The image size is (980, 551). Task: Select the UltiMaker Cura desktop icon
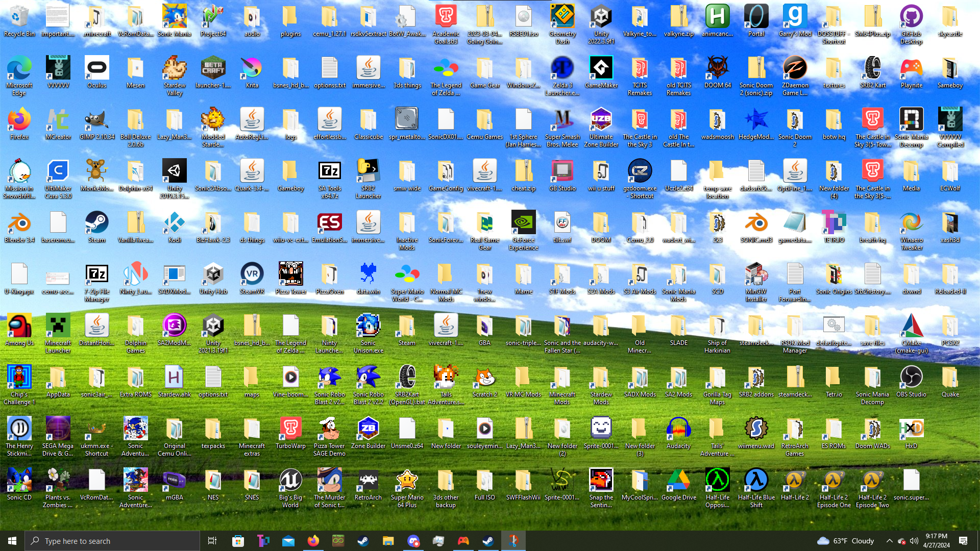[58, 179]
